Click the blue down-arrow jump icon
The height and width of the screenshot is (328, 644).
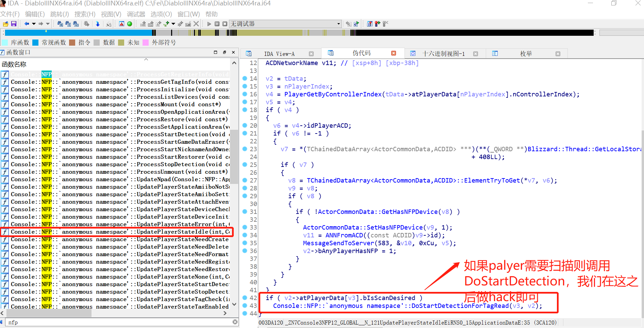[x=98, y=24]
